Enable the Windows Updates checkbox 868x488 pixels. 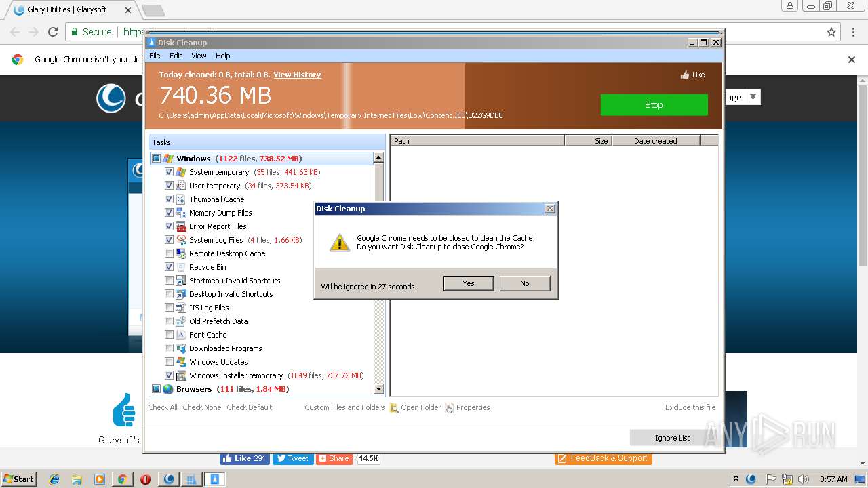[170, 362]
